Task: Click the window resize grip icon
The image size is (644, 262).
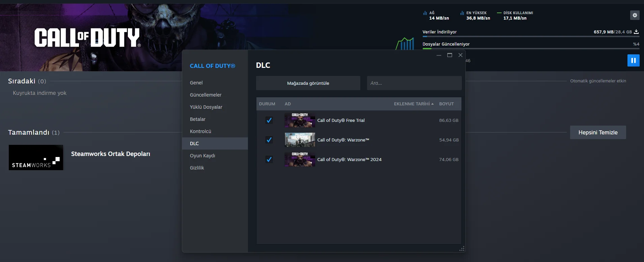Action: click(x=462, y=249)
